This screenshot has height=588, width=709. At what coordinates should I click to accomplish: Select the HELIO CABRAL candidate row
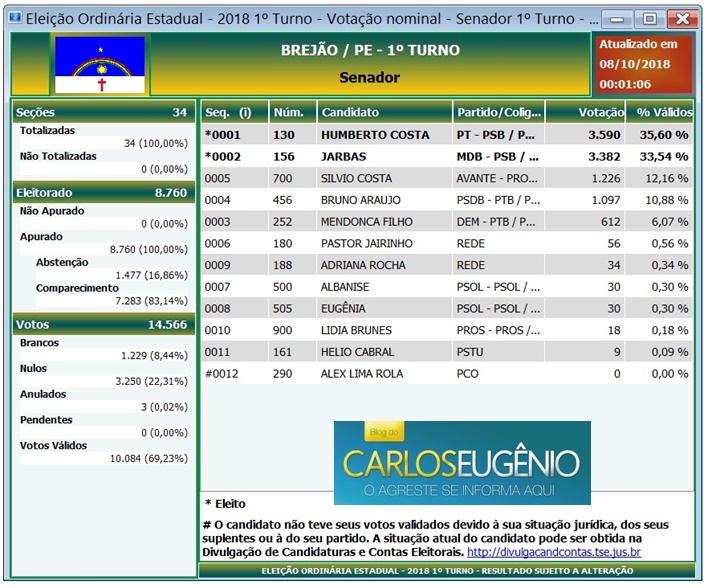447,352
